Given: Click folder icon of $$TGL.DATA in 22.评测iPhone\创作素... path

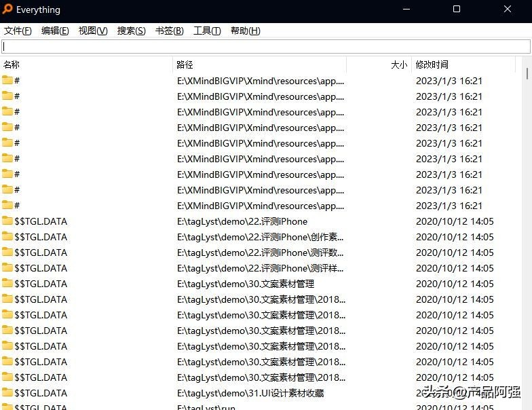Looking at the screenshot, I should [x=7, y=236].
